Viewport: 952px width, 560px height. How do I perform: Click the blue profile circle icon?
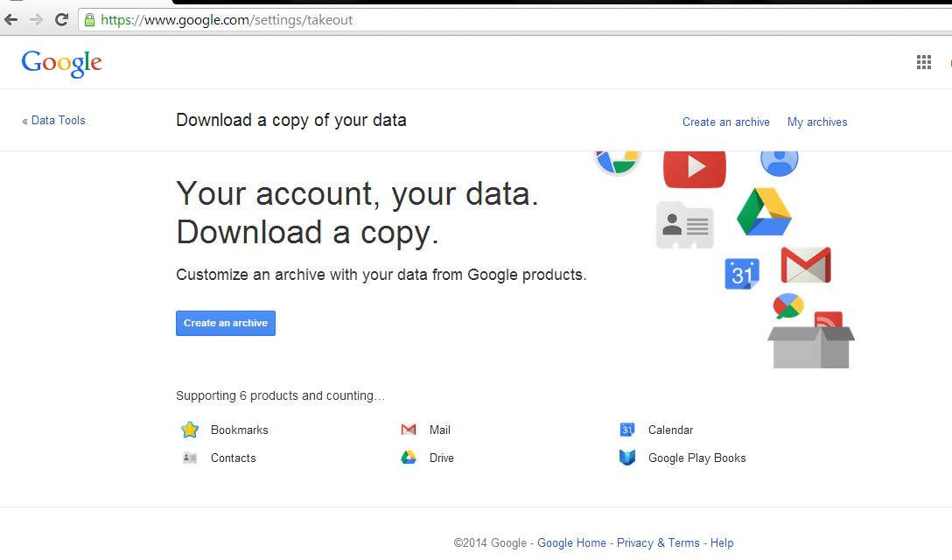coord(779,163)
